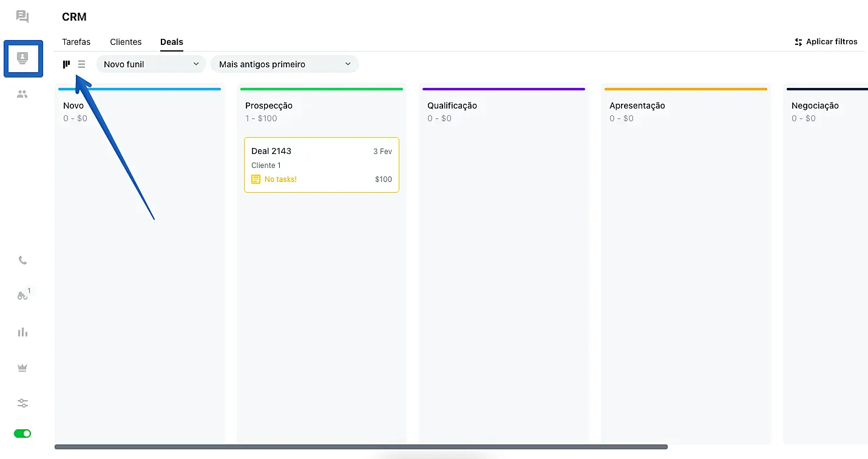This screenshot has height=459, width=868.
Task: Open the contacts/team section in sidebar
Action: click(22, 94)
